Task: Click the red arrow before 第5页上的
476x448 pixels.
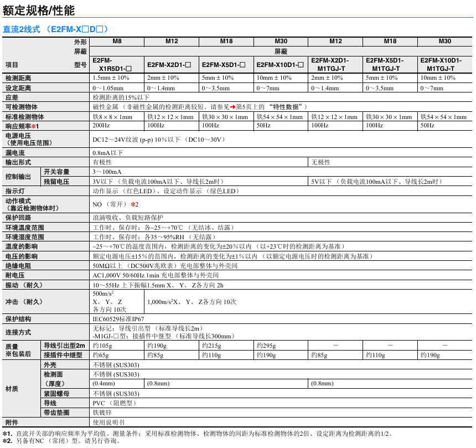Action: click(232, 106)
